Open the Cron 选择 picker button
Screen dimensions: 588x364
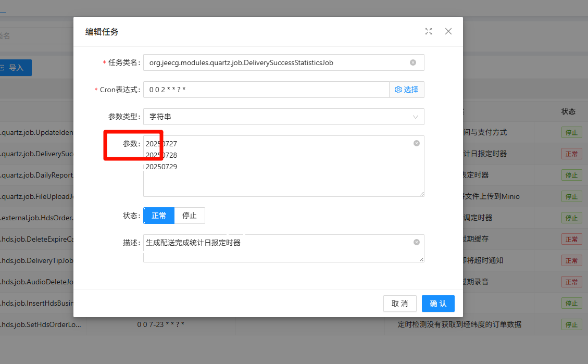[407, 90]
